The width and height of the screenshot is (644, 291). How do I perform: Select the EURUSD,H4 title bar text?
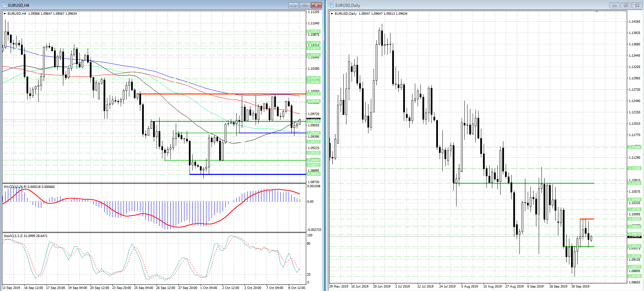click(19, 5)
